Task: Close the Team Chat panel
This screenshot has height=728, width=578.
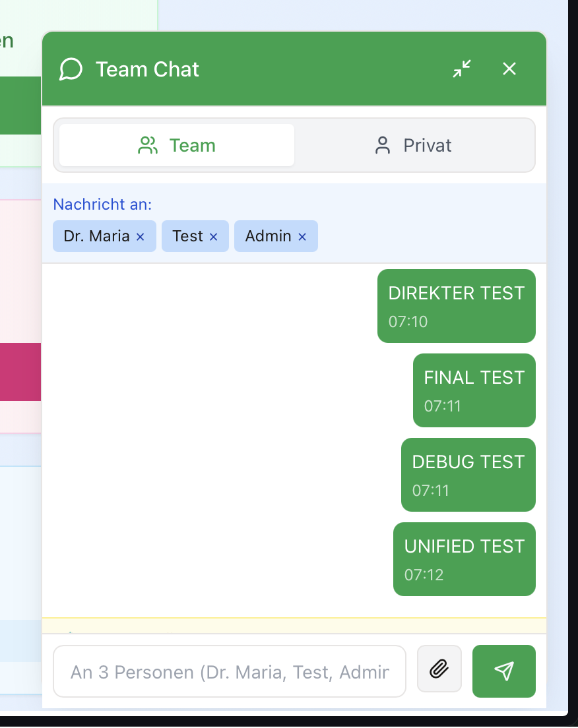Action: click(x=509, y=69)
